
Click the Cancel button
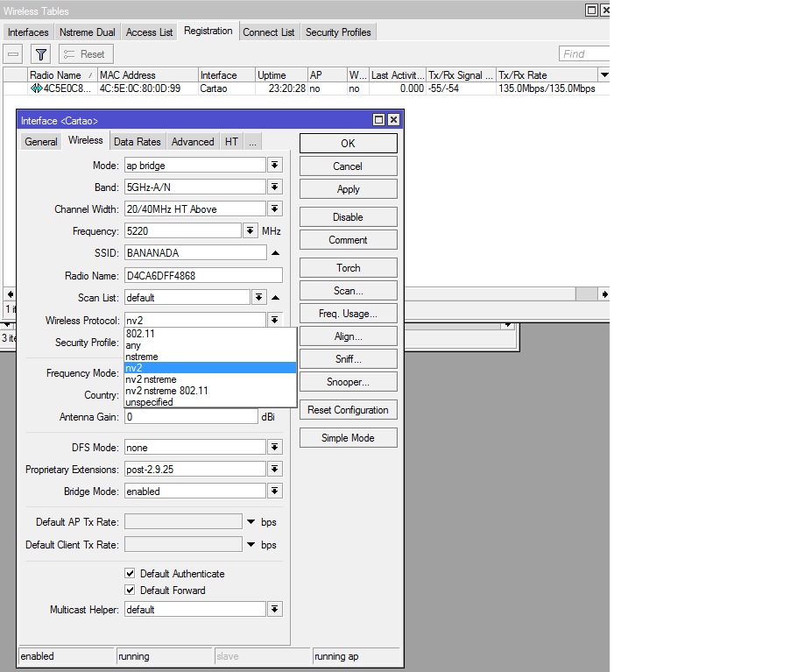pos(348,166)
